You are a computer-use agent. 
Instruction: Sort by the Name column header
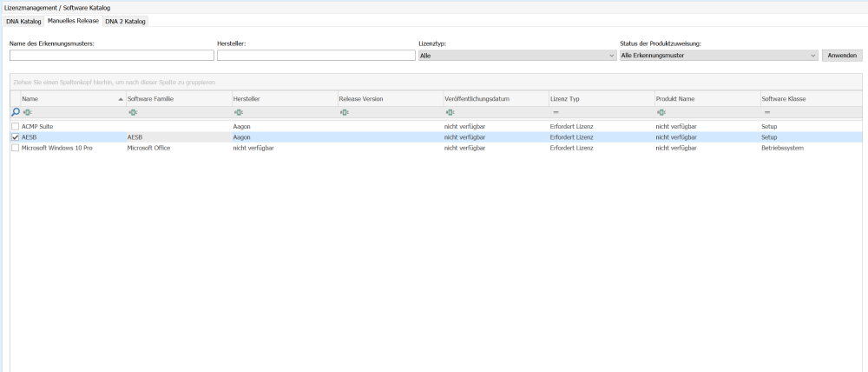click(69, 99)
